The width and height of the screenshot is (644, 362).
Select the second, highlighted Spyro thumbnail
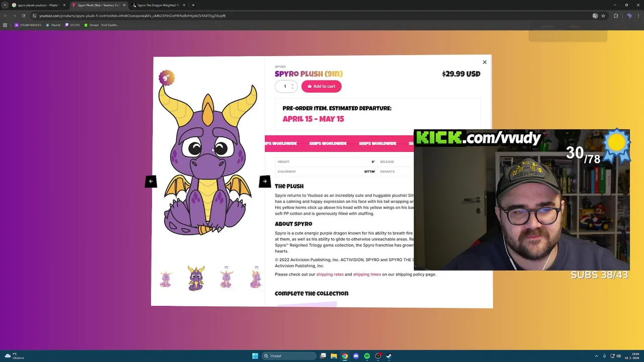coord(196,278)
